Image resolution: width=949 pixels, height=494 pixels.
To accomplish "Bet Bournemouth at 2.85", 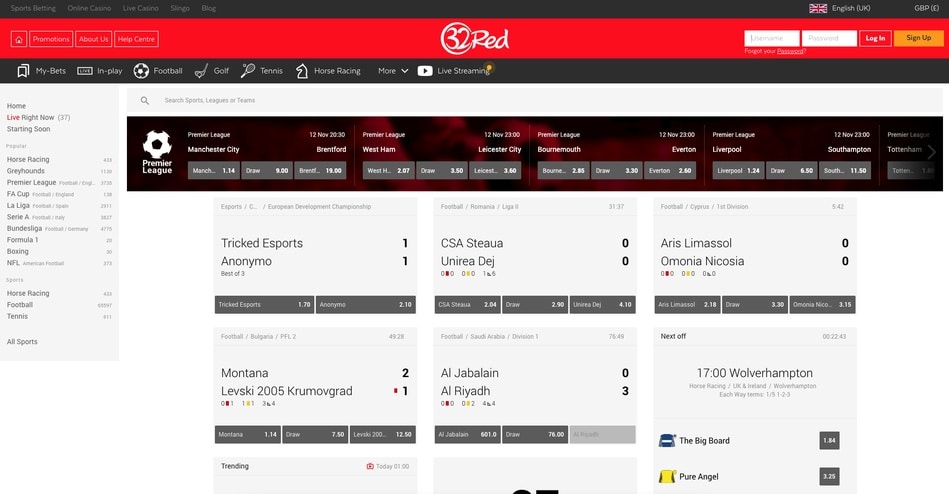I will 563,171.
